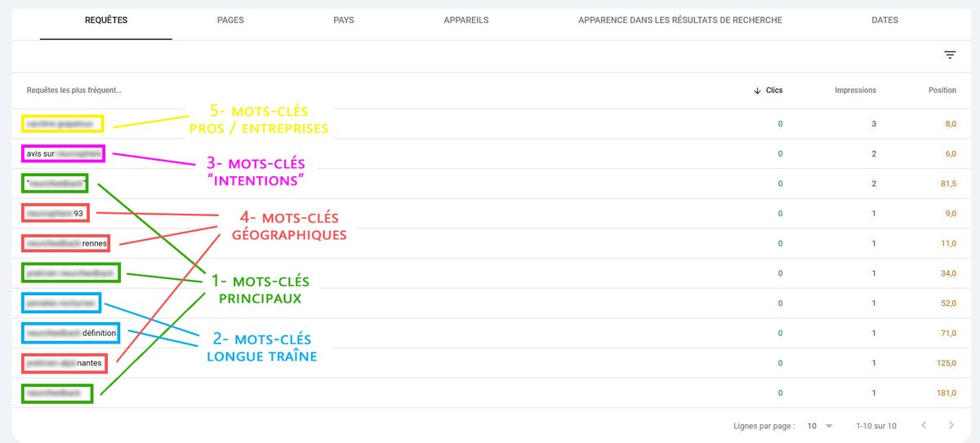The image size is (980, 443).
Task: Open the filter rows icon
Action: point(950,55)
